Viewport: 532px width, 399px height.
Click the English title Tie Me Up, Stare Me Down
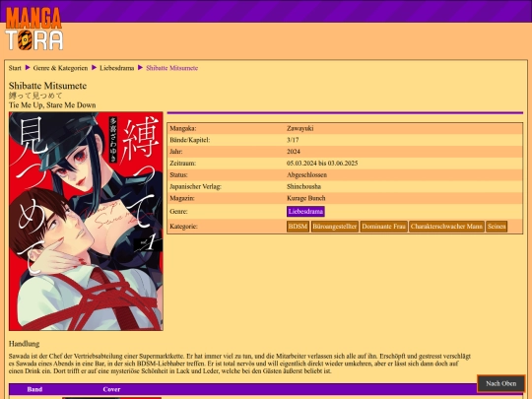[x=52, y=105]
